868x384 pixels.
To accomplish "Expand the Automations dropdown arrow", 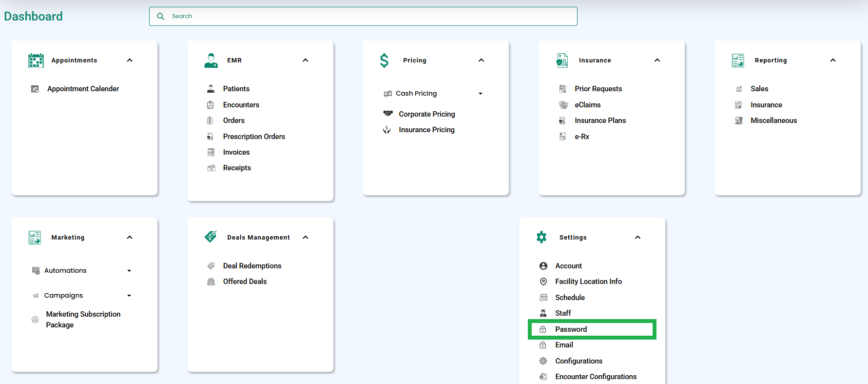I will click(x=129, y=271).
